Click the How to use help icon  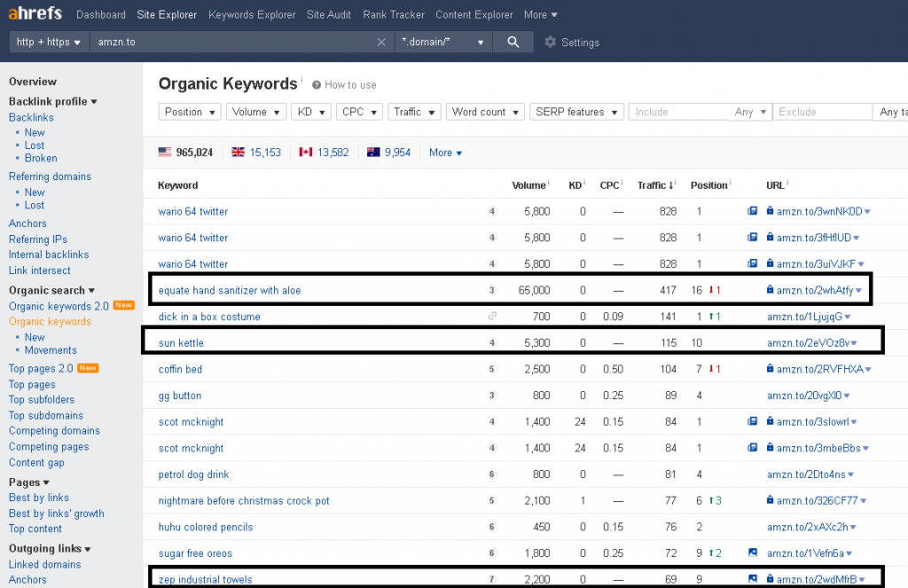pos(317,85)
